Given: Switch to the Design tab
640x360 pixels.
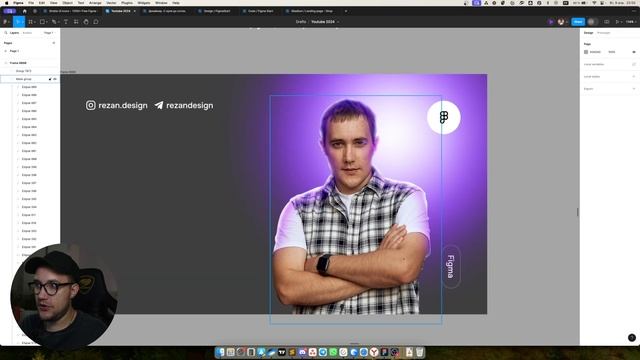Looking at the screenshot, I should 588,33.
